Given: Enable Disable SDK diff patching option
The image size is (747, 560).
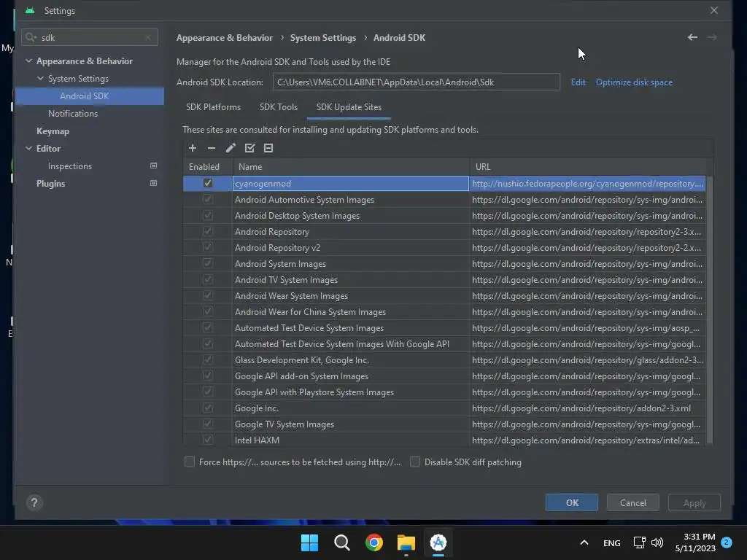Looking at the screenshot, I should click(415, 462).
